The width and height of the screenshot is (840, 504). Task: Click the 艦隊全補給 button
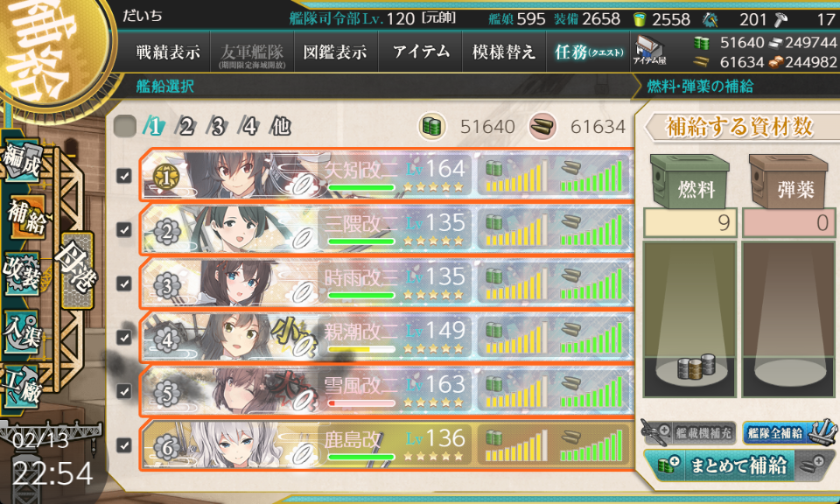(788, 433)
